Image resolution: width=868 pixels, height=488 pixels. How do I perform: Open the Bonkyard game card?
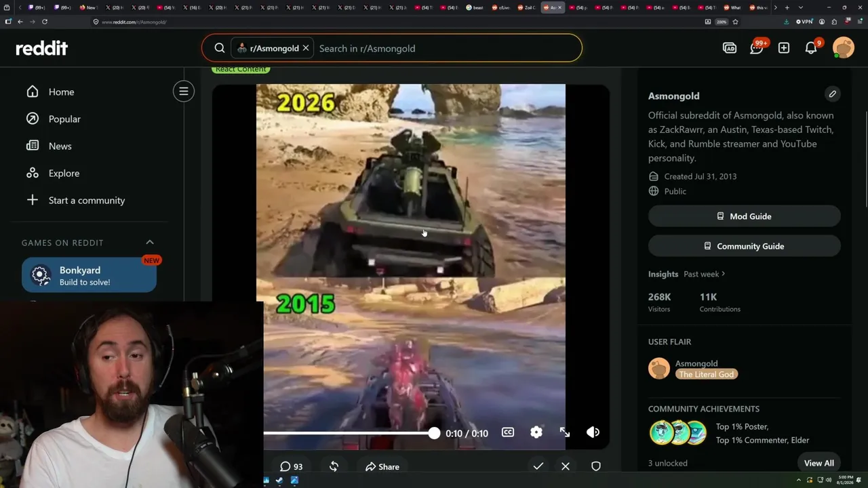[89, 275]
